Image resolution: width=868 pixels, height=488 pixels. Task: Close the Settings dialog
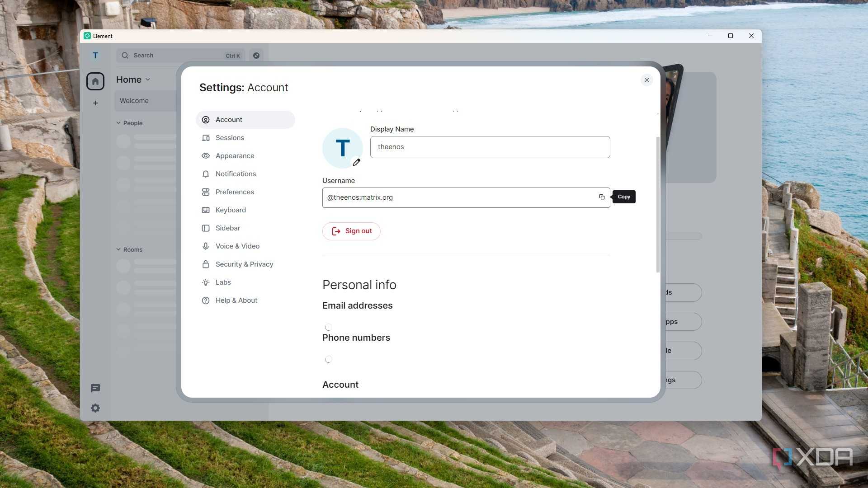pyautogui.click(x=646, y=80)
